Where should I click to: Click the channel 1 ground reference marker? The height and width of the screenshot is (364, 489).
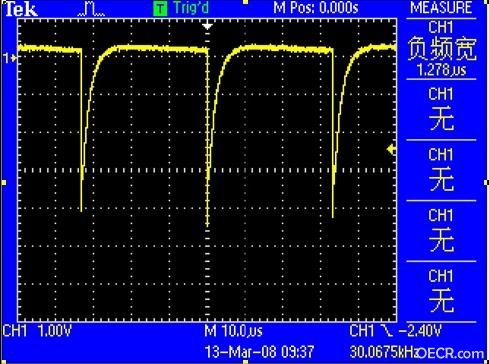tap(10, 58)
